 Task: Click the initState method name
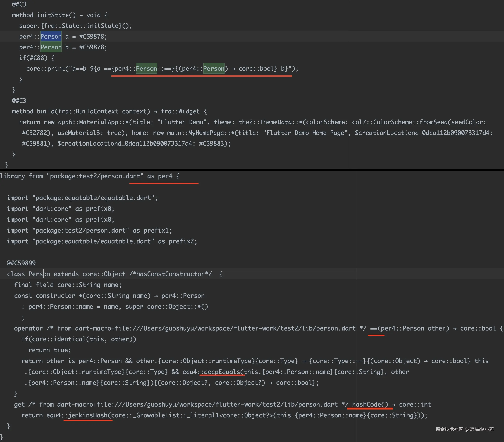click(53, 15)
